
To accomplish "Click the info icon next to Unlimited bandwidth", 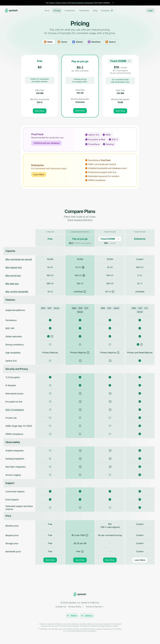I will (85, 292).
